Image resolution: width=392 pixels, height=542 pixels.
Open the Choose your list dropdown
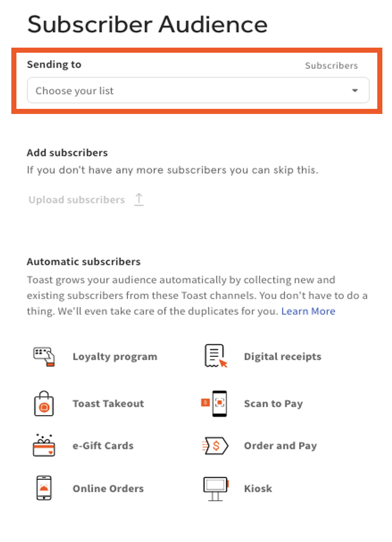pyautogui.click(x=198, y=90)
